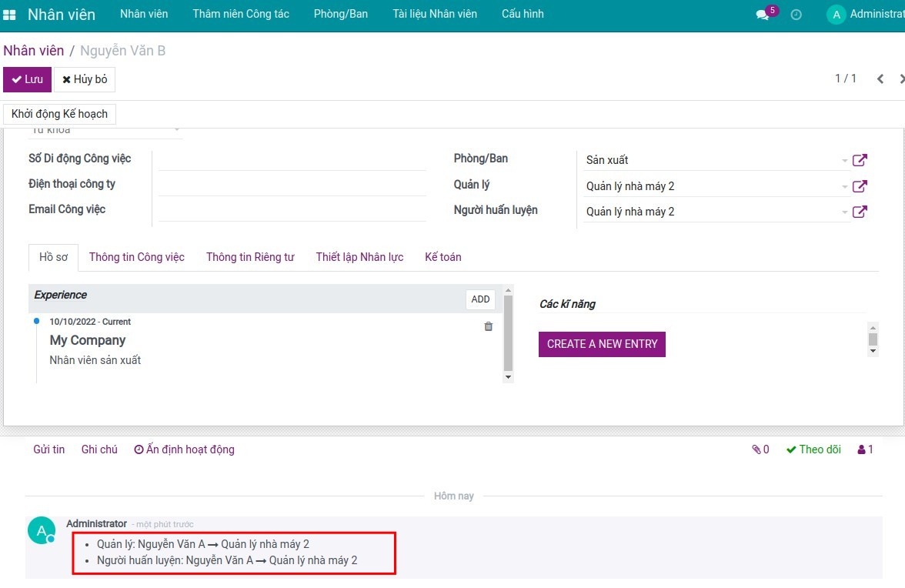Expand the Phòng/Ban dropdown
The image size is (905, 588).
(844, 161)
